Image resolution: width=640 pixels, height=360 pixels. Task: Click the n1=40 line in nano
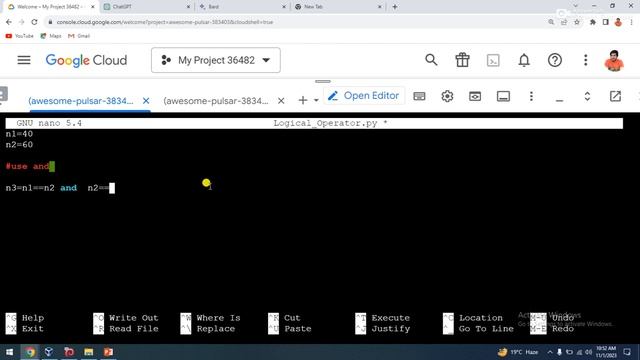coord(19,134)
